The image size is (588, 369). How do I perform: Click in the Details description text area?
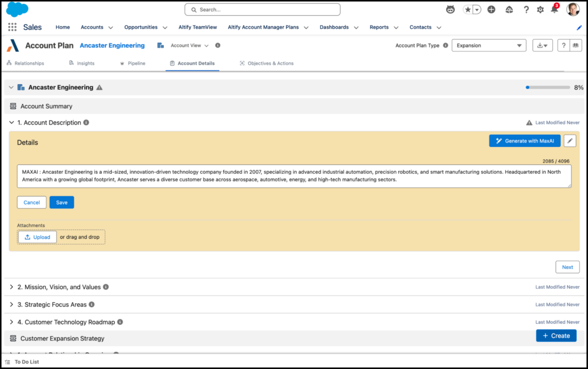[x=294, y=176]
